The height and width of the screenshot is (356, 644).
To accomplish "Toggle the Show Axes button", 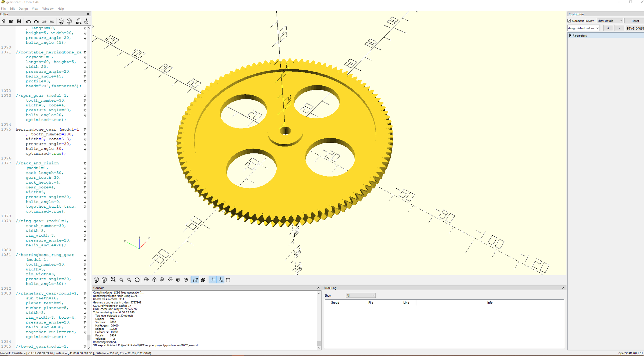I will pos(213,280).
